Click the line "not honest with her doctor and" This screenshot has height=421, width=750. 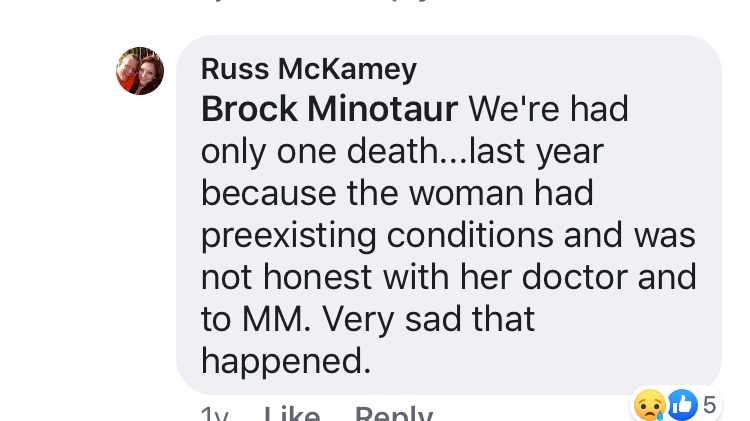pos(447,276)
